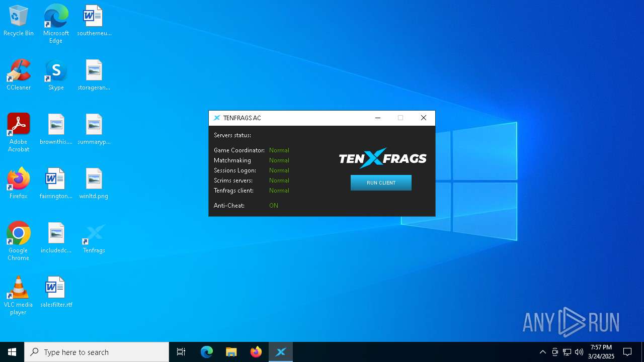Click the Anti-Cheat 'ON' status text

point(274,206)
